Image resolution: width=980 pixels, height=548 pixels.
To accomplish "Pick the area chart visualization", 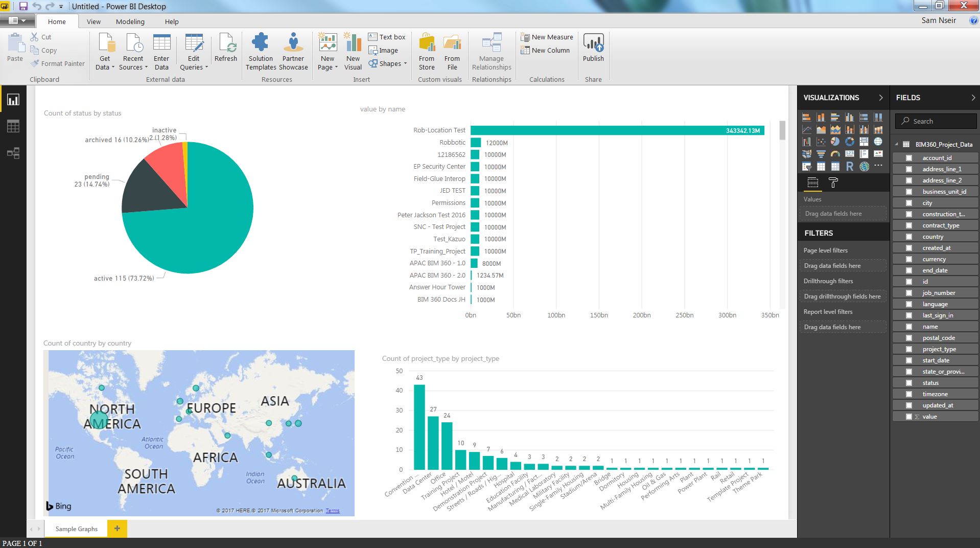I will click(x=821, y=129).
